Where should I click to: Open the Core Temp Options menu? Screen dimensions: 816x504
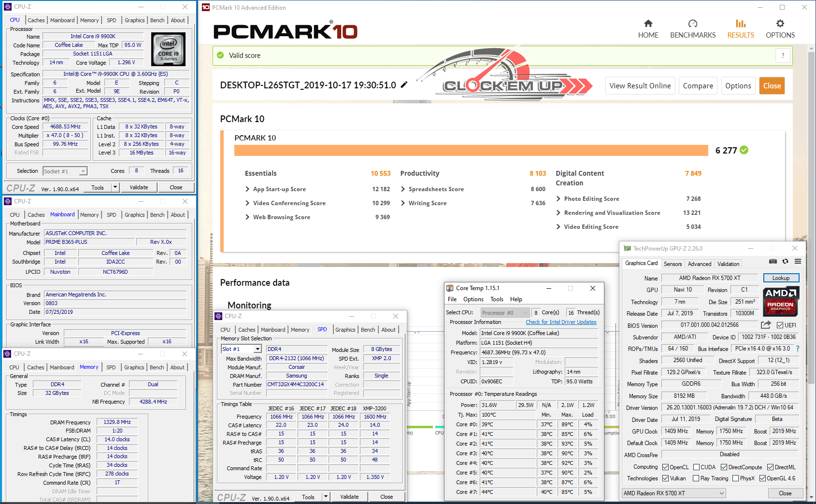tap(473, 299)
